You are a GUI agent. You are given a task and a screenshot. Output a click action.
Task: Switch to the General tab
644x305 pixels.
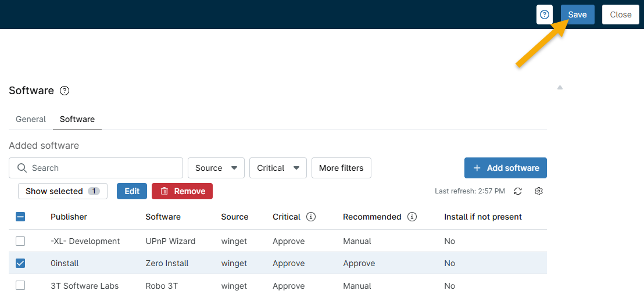[x=31, y=119]
